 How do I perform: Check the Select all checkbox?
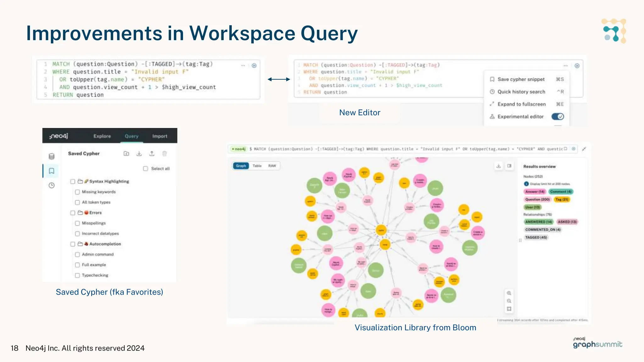tap(146, 168)
